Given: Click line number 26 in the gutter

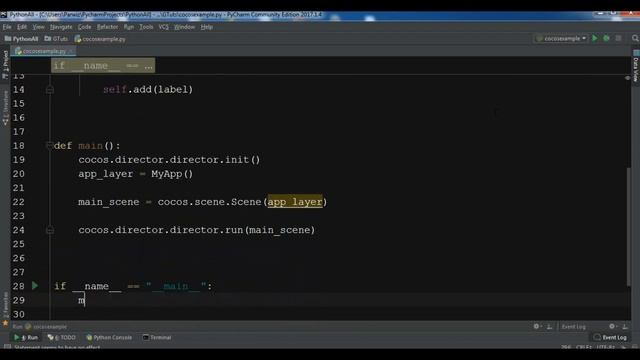Looking at the screenshot, I should (x=18, y=258).
